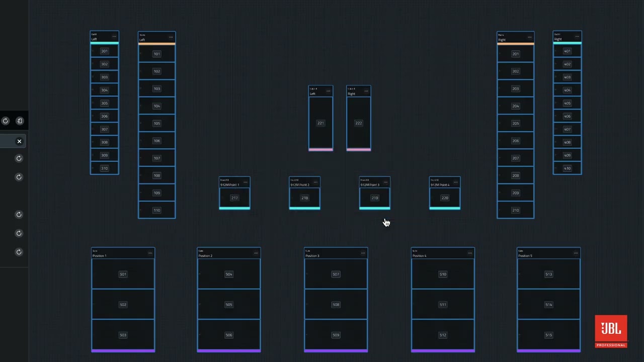Viewport: 644px width, 362px height.
Task: Select speaker cell 509
Action: pos(336,335)
